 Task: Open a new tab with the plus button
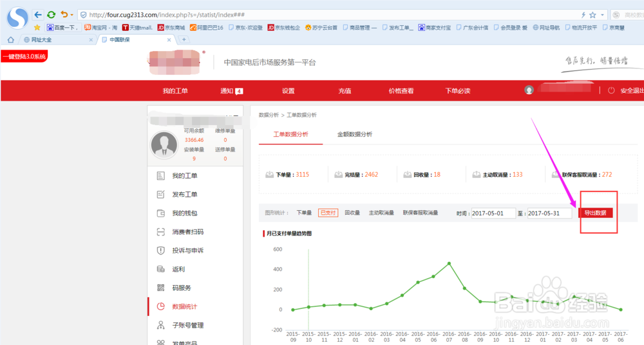[x=184, y=39]
